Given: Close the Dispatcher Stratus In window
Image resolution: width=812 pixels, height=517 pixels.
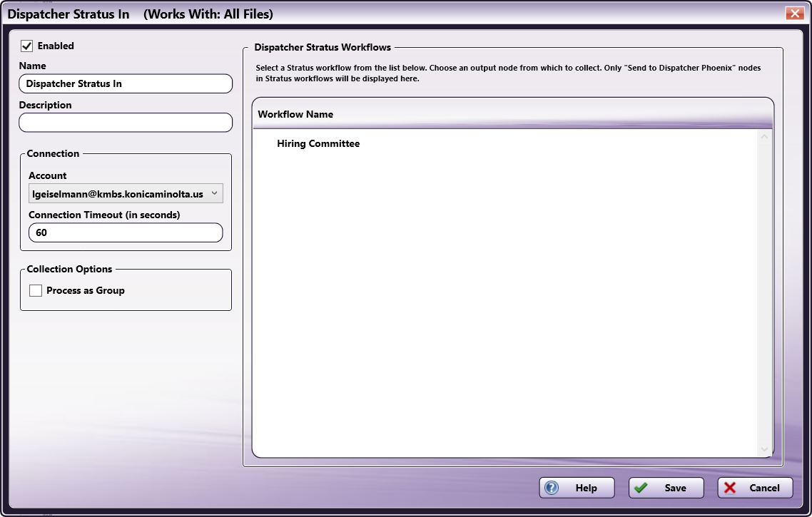Looking at the screenshot, I should click(794, 14).
